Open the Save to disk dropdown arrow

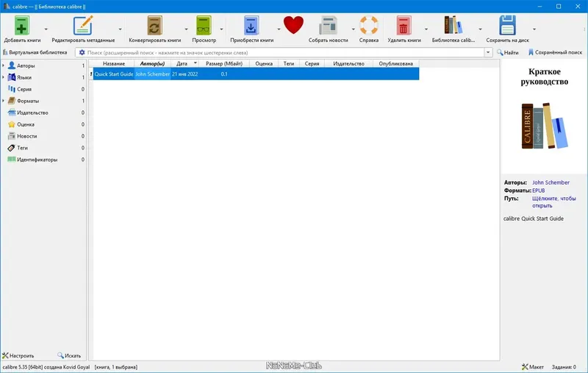tap(534, 29)
